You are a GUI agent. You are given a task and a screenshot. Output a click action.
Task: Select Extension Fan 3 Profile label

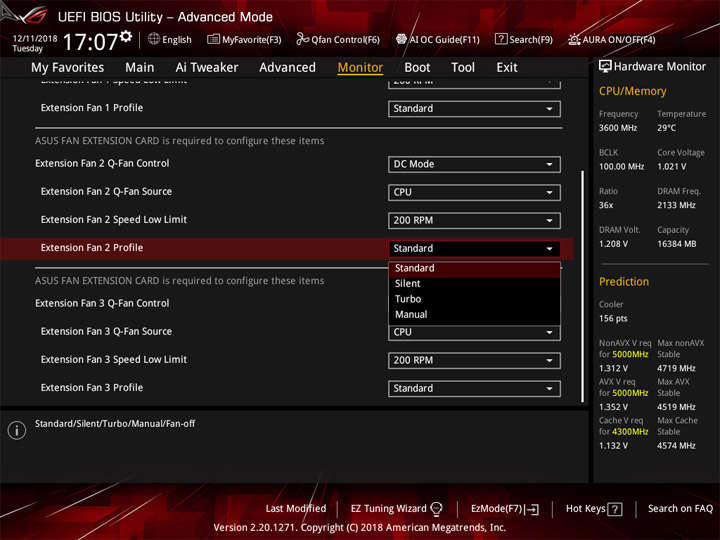(x=92, y=388)
